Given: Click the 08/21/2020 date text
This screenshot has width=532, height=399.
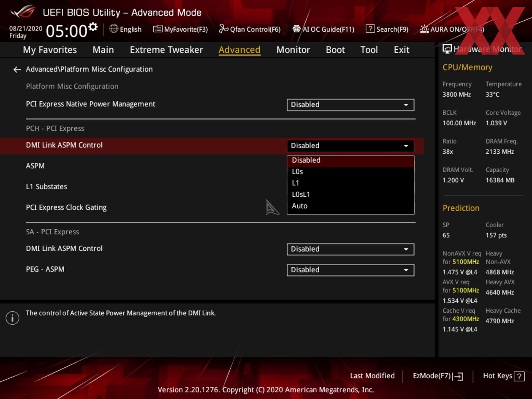Looking at the screenshot, I should pos(26,29).
